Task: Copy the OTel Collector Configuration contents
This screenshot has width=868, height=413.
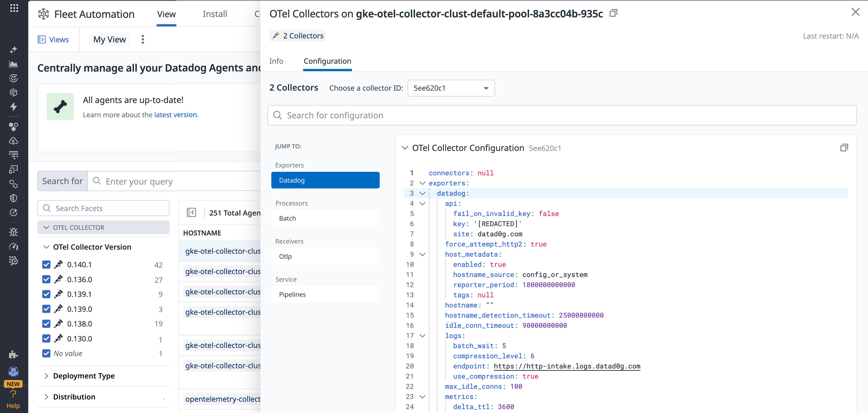Action: point(844,148)
